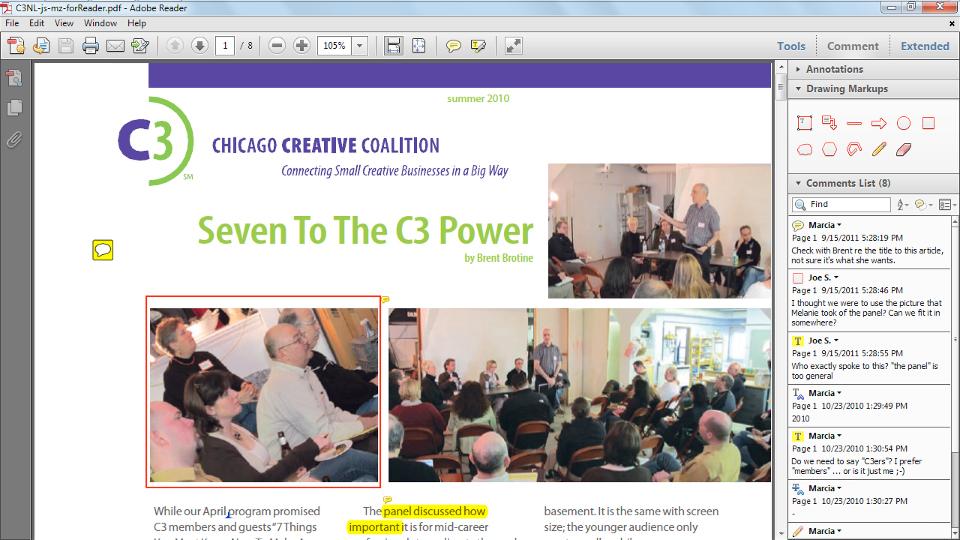The width and height of the screenshot is (960, 540).
Task: Click the yellow sticky note on the page
Action: (103, 250)
